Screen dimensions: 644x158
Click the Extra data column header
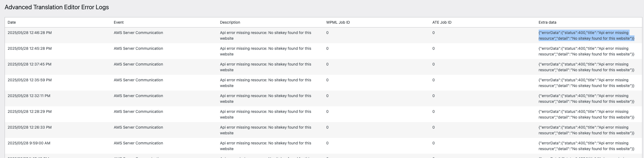[x=547, y=22]
